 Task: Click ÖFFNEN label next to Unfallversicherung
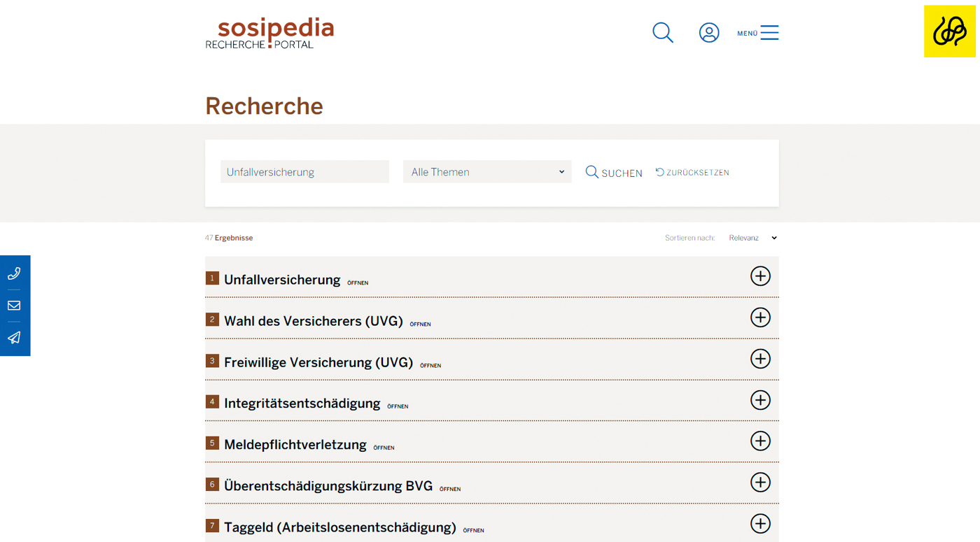pos(358,283)
